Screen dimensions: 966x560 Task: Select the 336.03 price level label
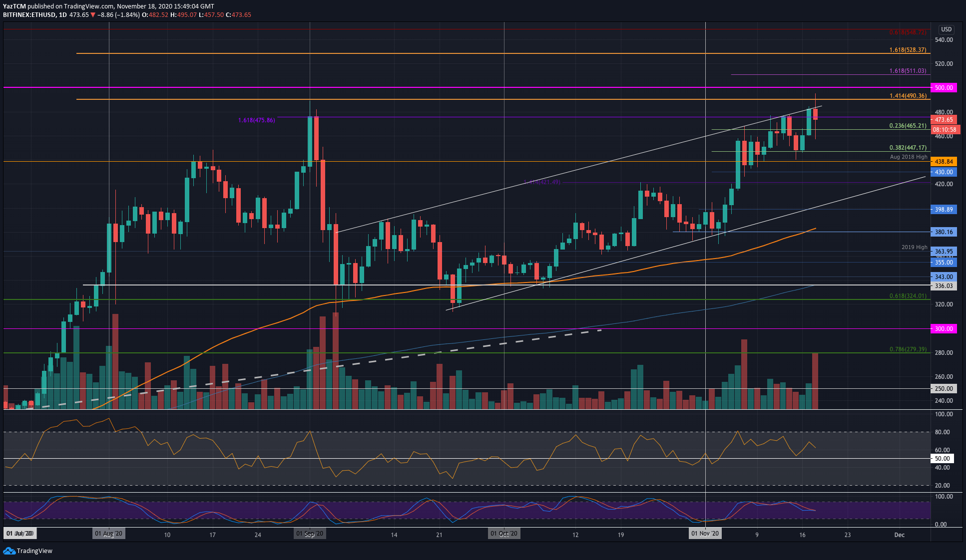click(x=944, y=286)
